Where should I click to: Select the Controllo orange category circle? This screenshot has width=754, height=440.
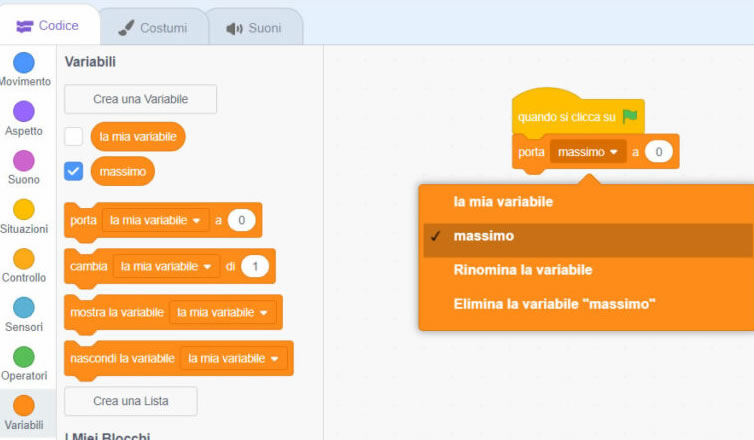tap(24, 259)
